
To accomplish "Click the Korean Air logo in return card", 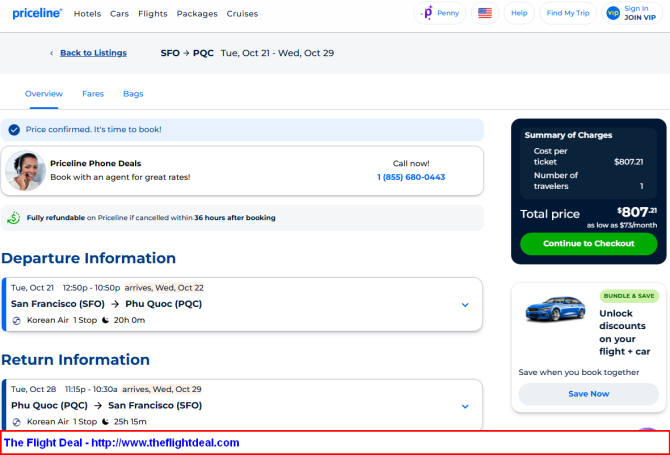I will click(16, 422).
